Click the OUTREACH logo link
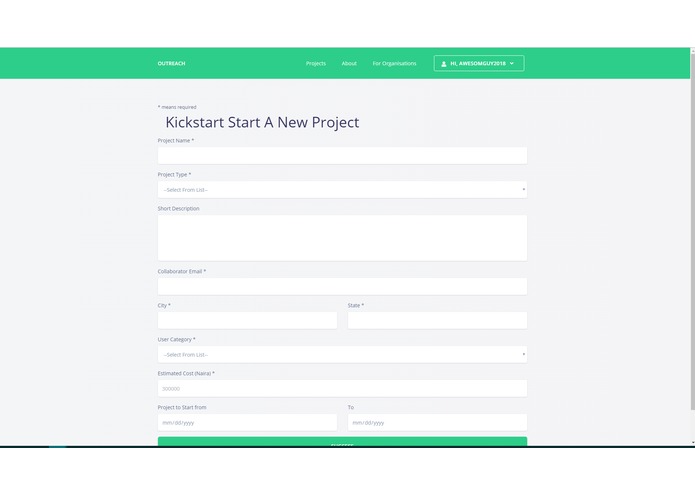Screen dimensions: 695x494 pos(171,63)
